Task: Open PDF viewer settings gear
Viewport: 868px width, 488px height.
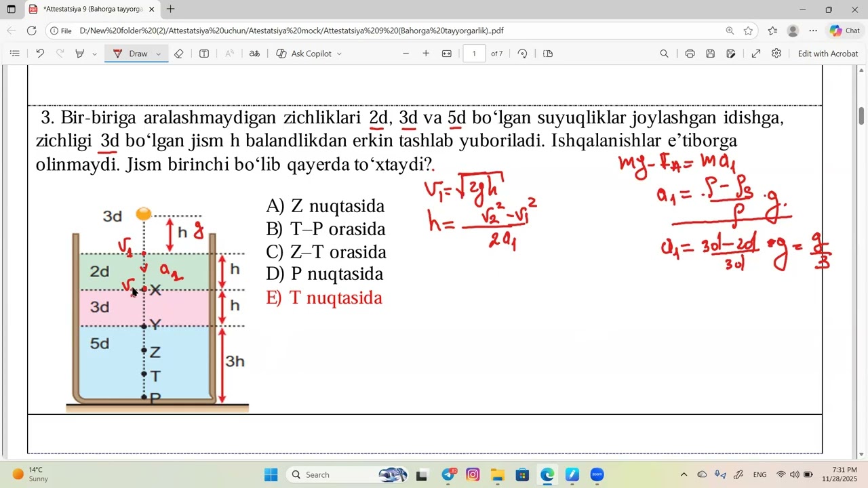Action: pos(776,54)
